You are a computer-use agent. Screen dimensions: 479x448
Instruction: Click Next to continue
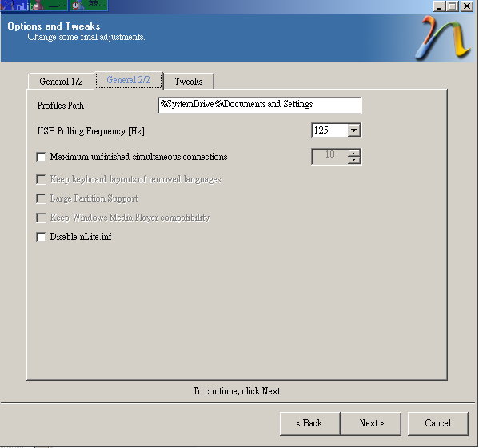[x=371, y=423]
